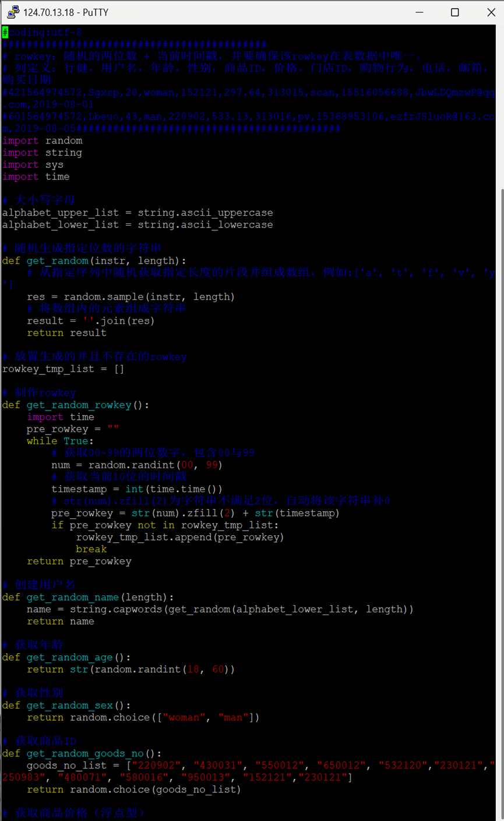Click the line 'import sys'
Viewport: 504px width, 821px height.
point(33,165)
